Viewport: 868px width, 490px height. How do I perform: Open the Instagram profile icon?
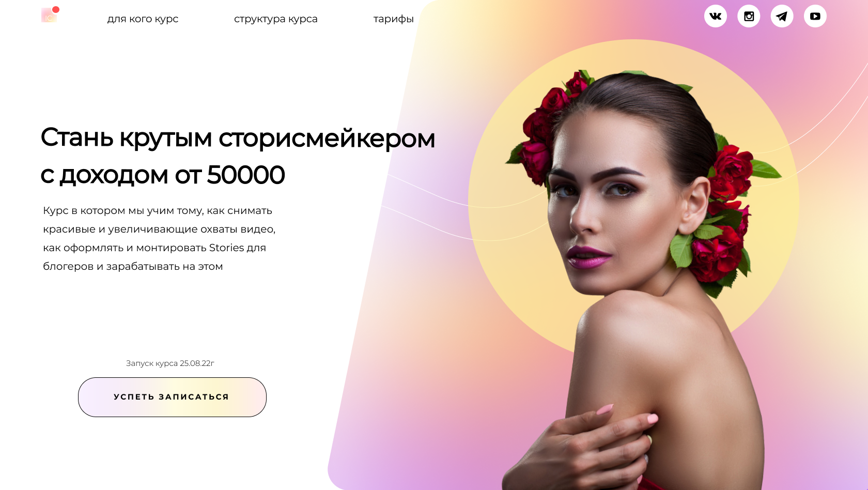[x=749, y=16]
